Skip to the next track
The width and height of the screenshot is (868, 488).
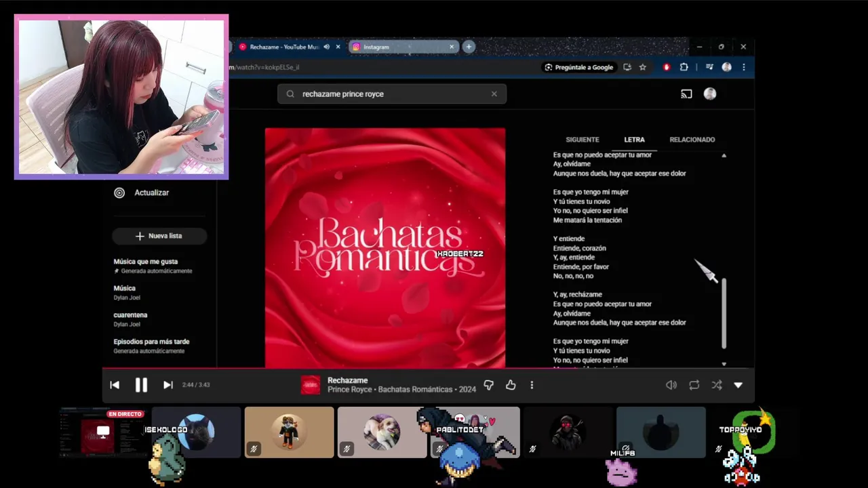coord(167,385)
